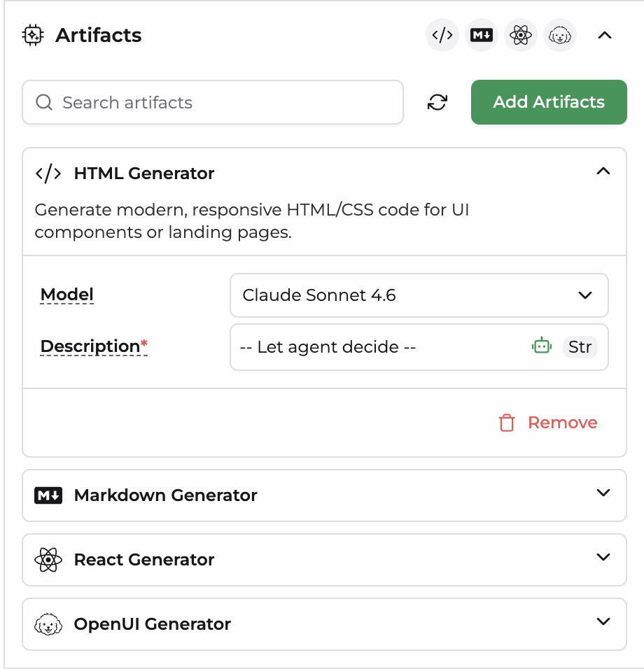Click the HTML code icon in Artifacts header
The image size is (644, 669).
[442, 35]
